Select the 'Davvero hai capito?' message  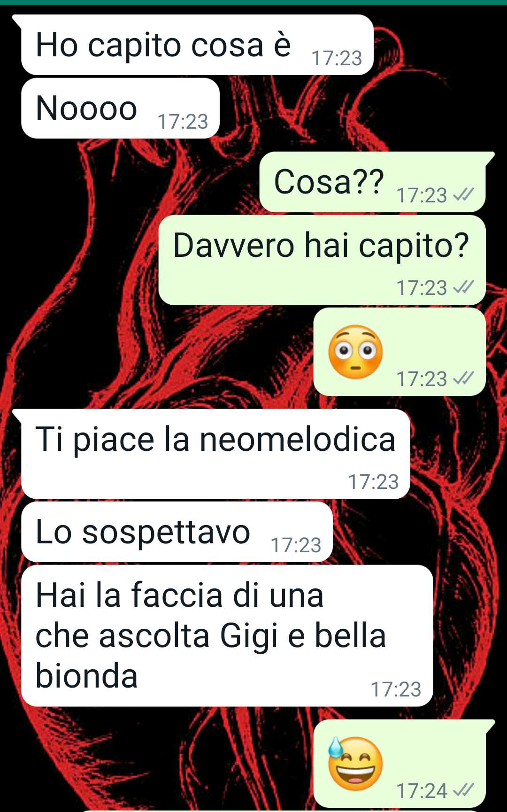click(322, 260)
